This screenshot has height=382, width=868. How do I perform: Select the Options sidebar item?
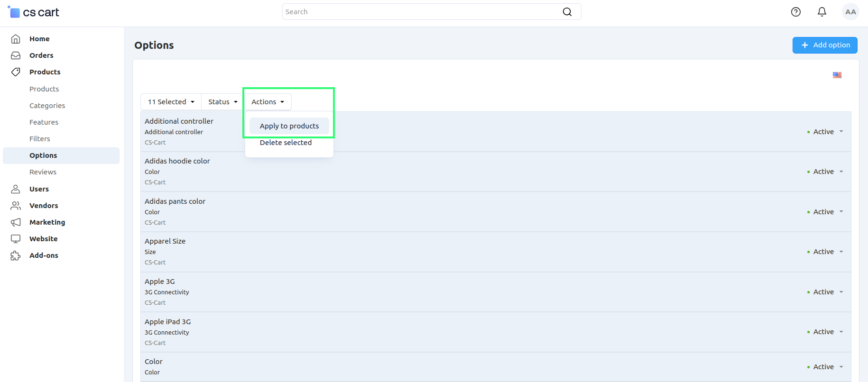point(61,155)
